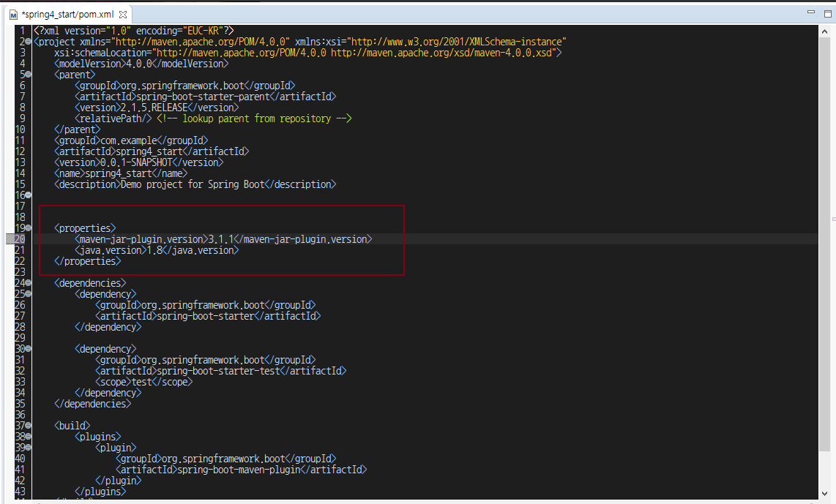Collapse the <build> section fold marker
The height and width of the screenshot is (504, 836).
27,425
